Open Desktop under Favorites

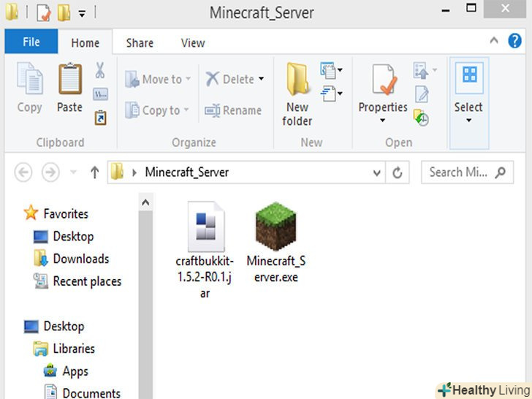pos(64,236)
